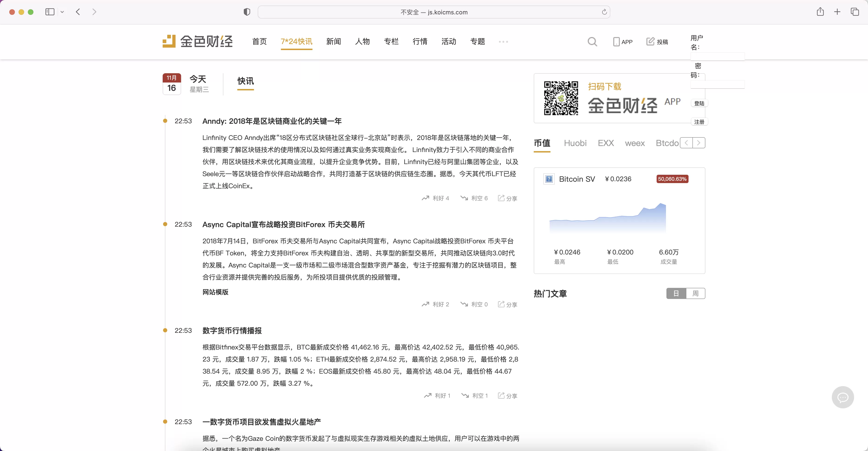Select the 币值 tab

pos(542,143)
